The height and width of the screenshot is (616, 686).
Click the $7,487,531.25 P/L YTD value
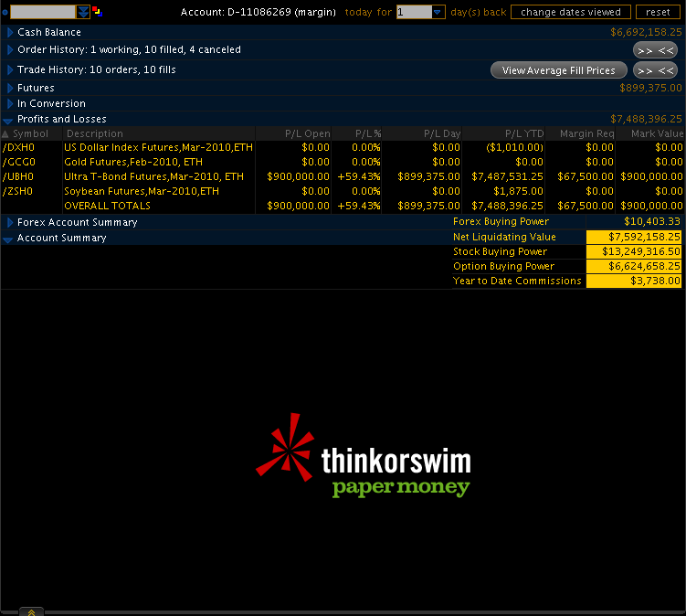[507, 177]
